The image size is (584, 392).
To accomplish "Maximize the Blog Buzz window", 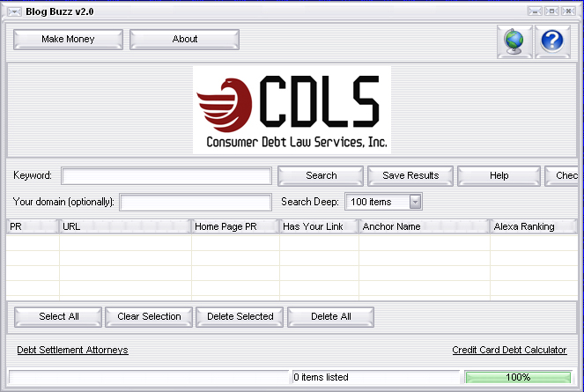I will coord(551,11).
